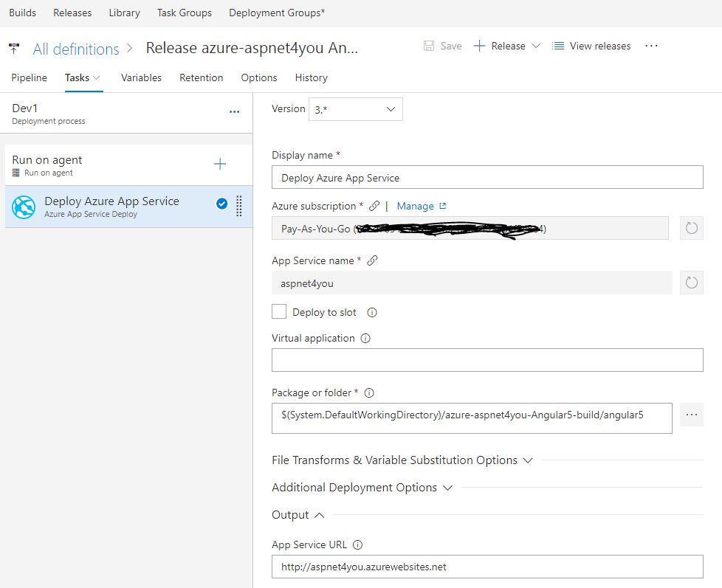This screenshot has width=722, height=588.
Task: Click the Manage link
Action: 416,206
